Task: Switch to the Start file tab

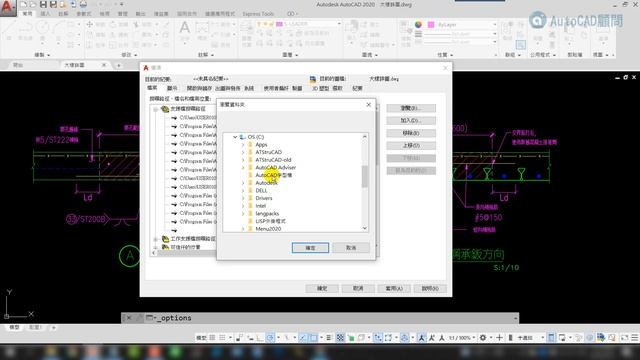Action: 18,65
